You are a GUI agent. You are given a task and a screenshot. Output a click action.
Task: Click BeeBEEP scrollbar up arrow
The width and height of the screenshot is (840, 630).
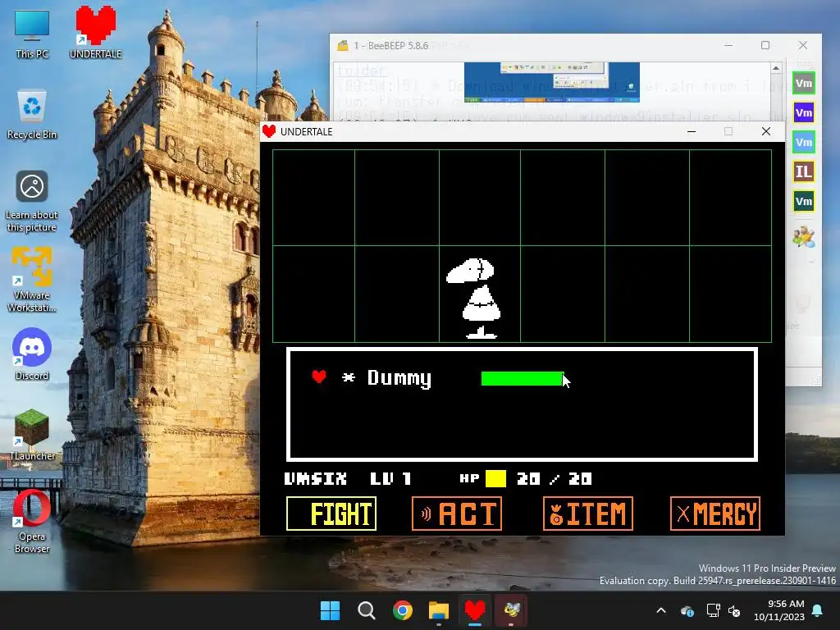pyautogui.click(x=776, y=68)
